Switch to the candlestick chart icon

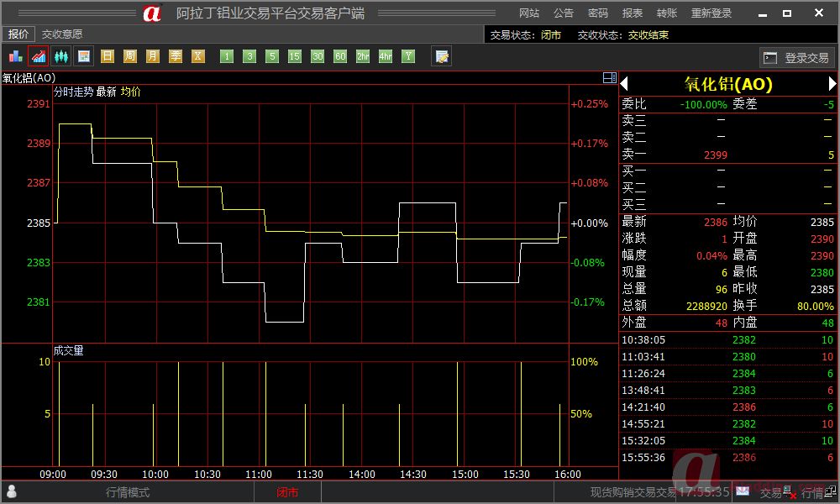point(61,56)
